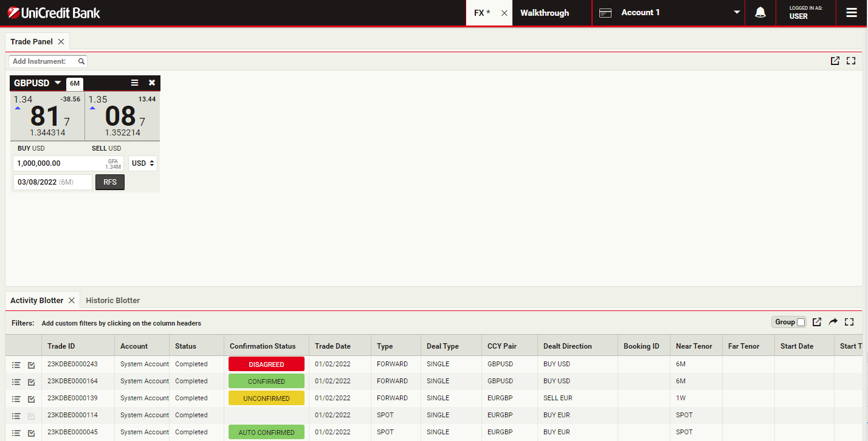Open the Walkthrough tab

coord(545,13)
